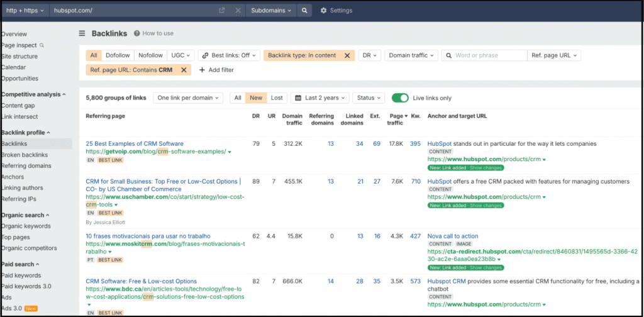
Task: Click Linked domains value 34
Action: tap(359, 143)
